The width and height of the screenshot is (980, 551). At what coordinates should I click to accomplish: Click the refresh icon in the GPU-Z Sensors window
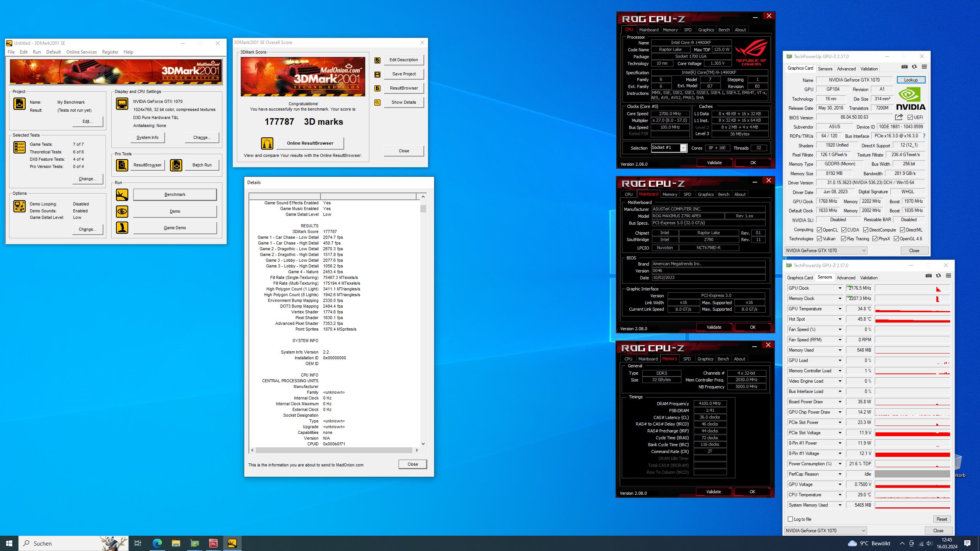pos(939,276)
